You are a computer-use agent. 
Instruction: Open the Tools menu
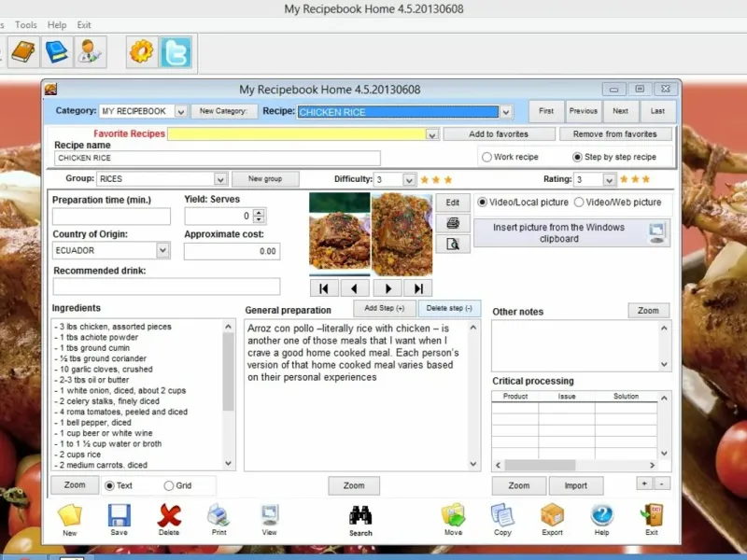pos(26,25)
